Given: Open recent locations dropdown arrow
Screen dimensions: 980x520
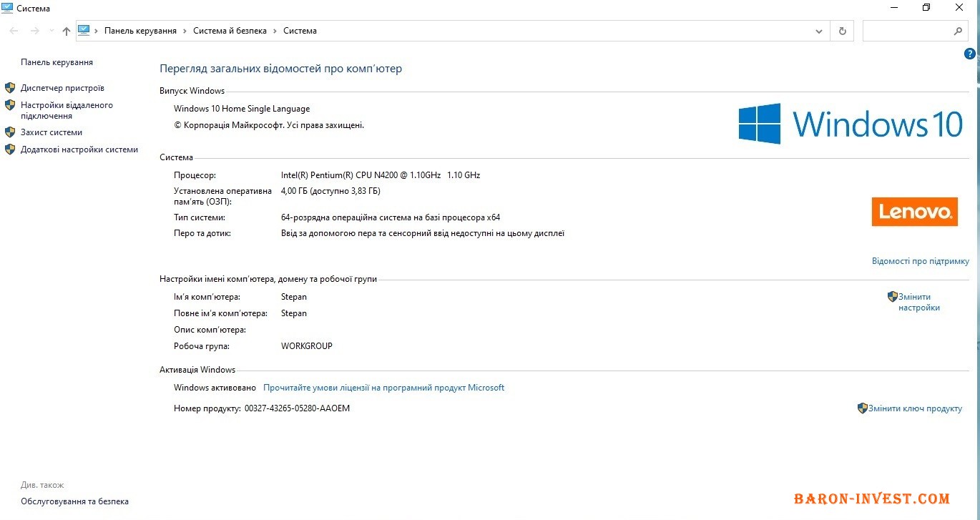Looking at the screenshot, I should (51, 31).
